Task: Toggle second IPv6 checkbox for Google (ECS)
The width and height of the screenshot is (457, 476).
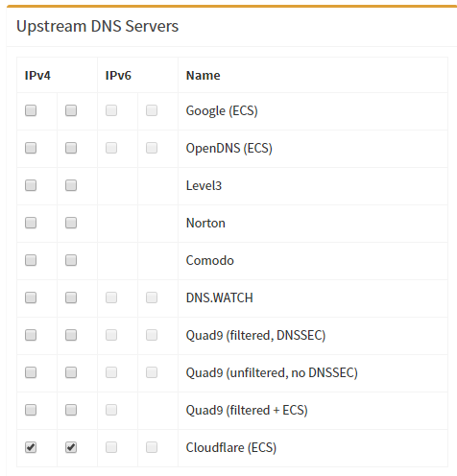Action: coord(152,110)
